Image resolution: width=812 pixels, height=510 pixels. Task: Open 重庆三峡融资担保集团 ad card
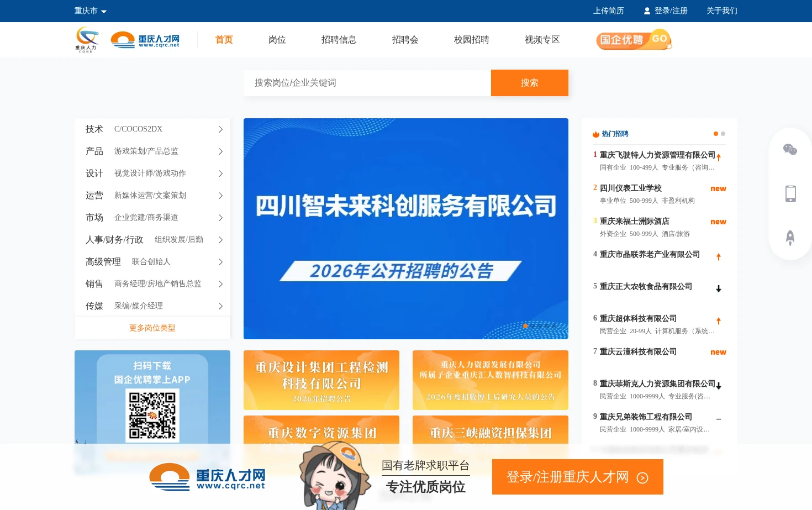coord(491,430)
